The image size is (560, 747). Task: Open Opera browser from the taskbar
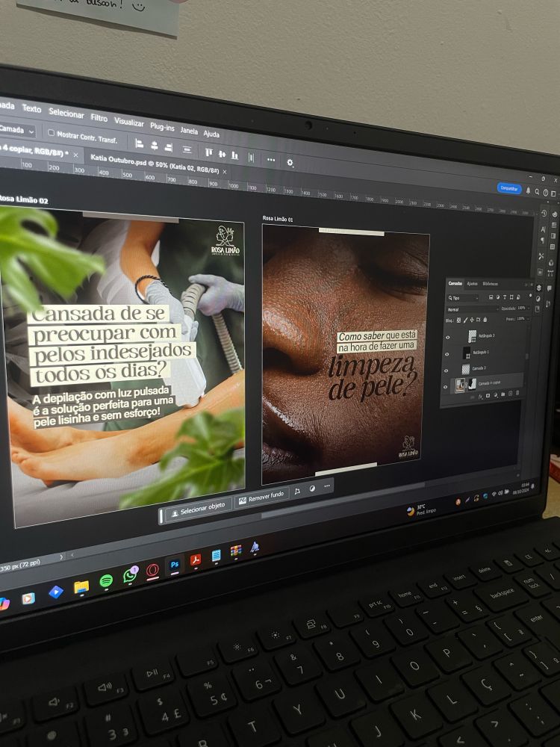152,570
